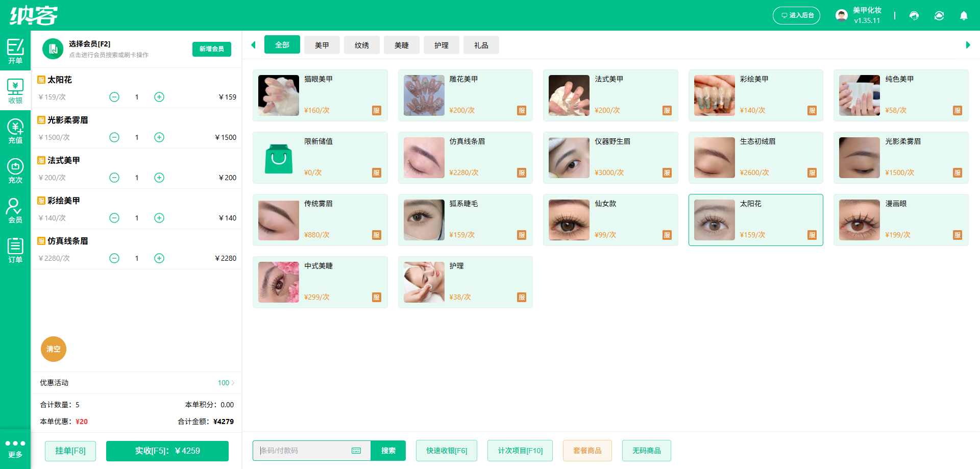Open the 充次 sidebar icon
980x469 pixels.
[15, 170]
